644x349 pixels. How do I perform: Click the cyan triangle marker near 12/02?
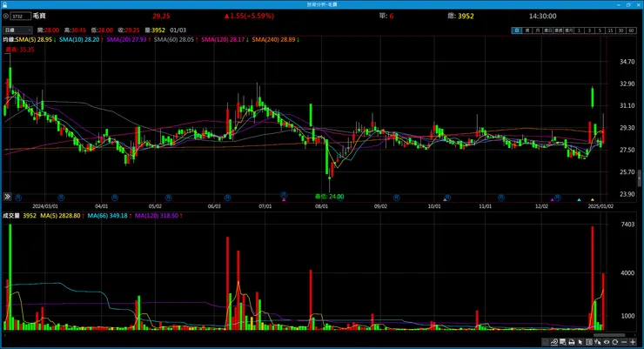pos(579,200)
